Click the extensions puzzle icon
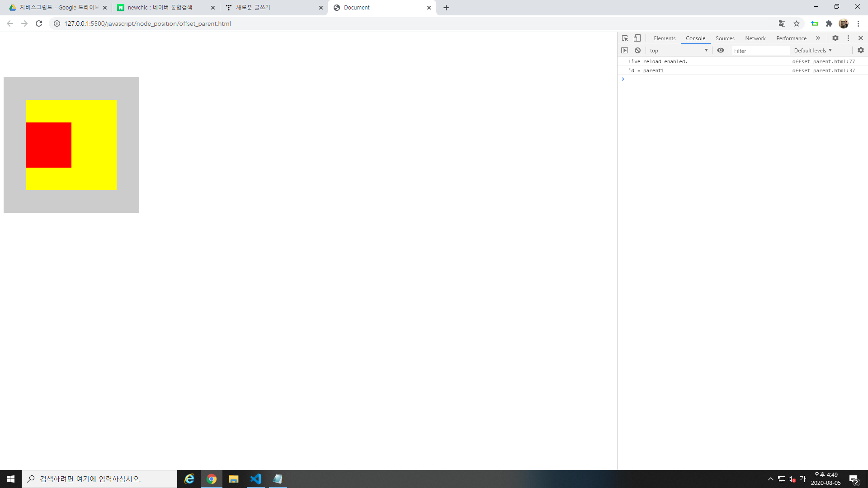Screen dimensions: 868x488 (x=829, y=23)
